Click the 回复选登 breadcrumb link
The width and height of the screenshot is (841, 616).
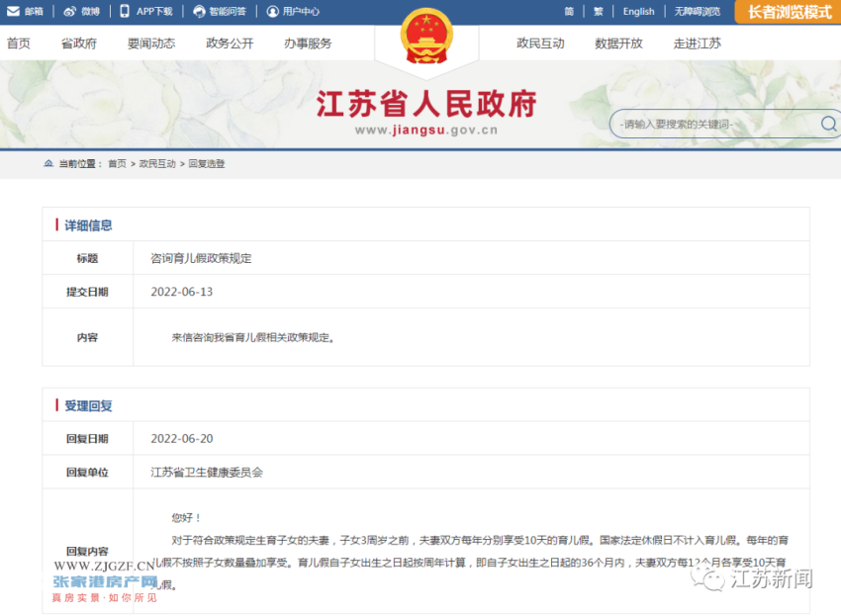207,163
